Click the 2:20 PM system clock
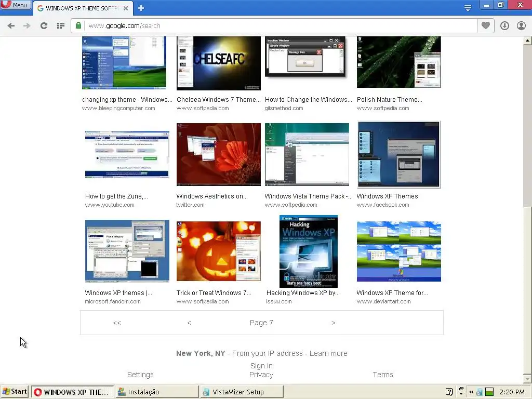The height and width of the screenshot is (399, 532). click(x=512, y=392)
